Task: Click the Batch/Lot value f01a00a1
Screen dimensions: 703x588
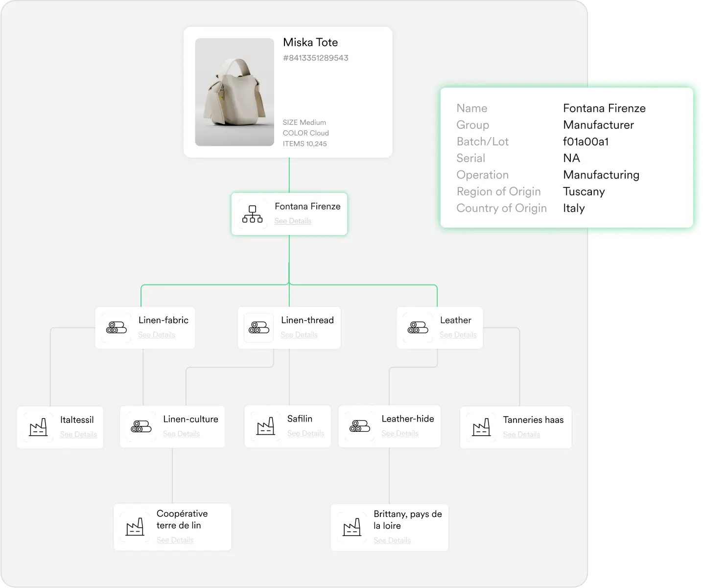Action: tap(586, 141)
